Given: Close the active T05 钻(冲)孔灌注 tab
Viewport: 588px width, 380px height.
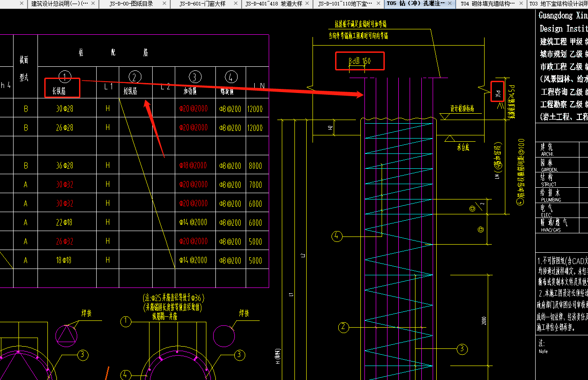Looking at the screenshot, I should [x=449, y=4].
